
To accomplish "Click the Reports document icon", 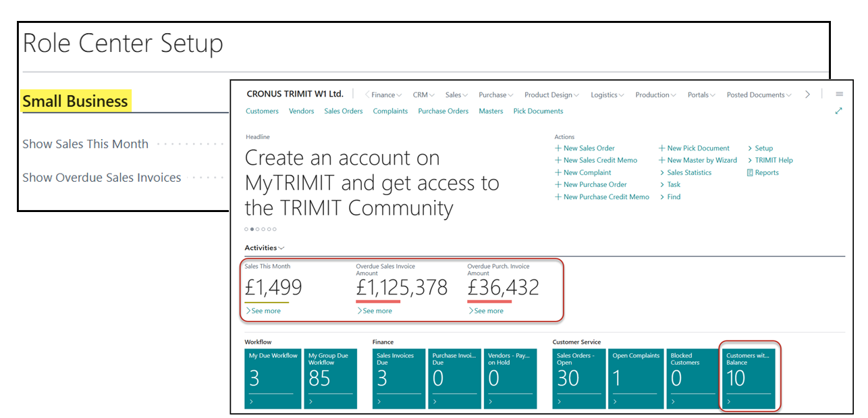I will click(750, 173).
